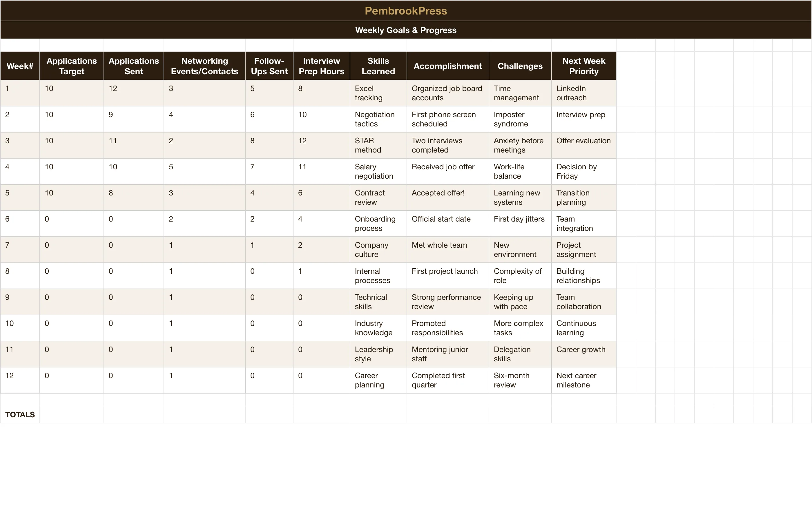Select the First project launch cell
Viewport: 812px width, 522px height.
(x=448, y=275)
